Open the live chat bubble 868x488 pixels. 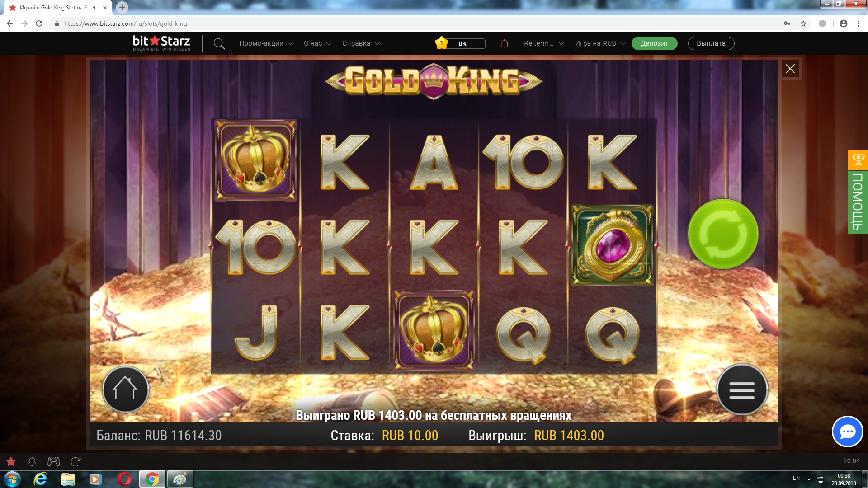[847, 432]
